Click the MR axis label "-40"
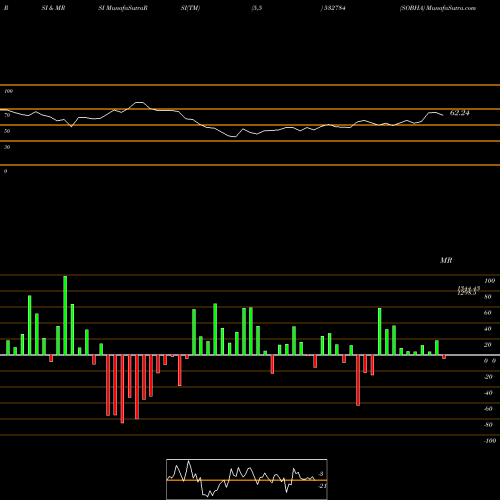The image size is (500, 500). click(488, 393)
